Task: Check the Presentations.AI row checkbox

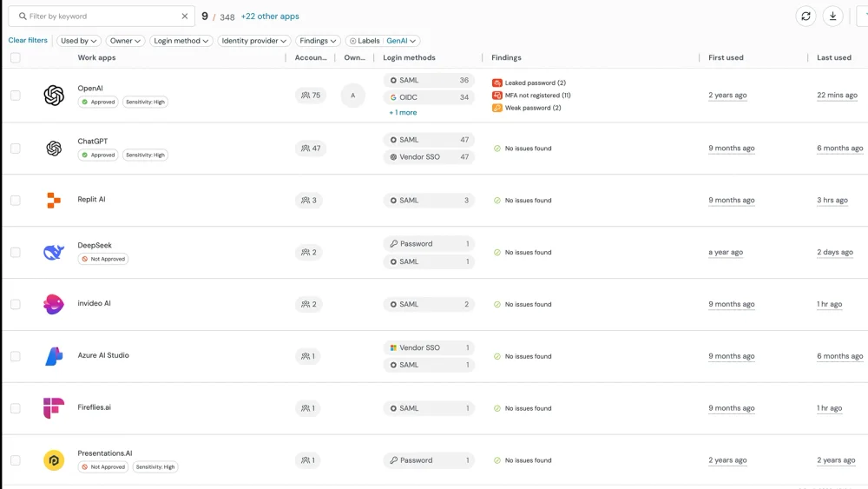Action: click(16, 460)
